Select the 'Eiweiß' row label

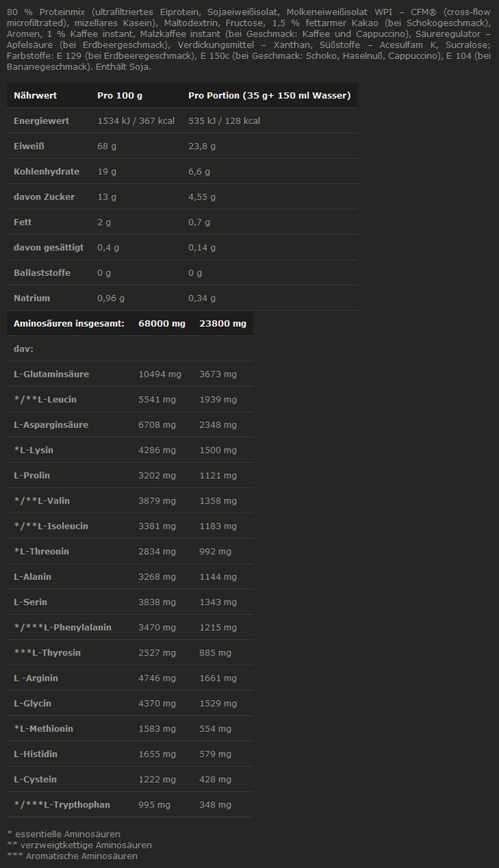[x=29, y=146]
